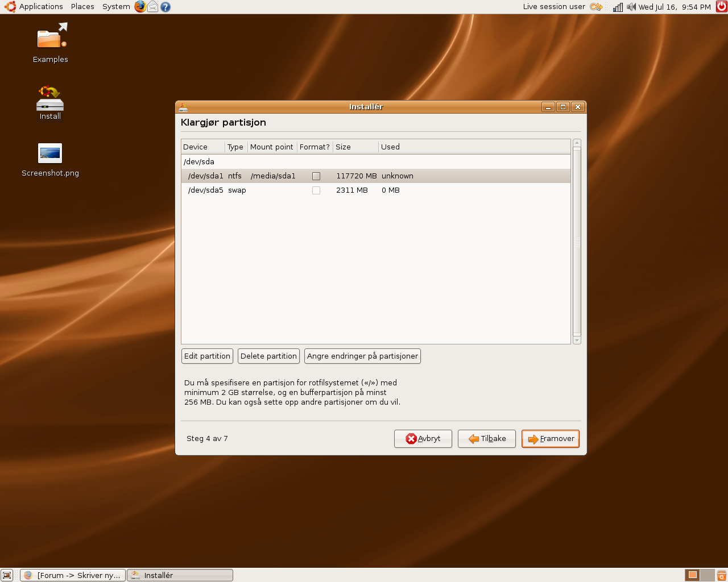The width and height of the screenshot is (728, 582).
Task: Sort by Format? column header
Action: 315,147
